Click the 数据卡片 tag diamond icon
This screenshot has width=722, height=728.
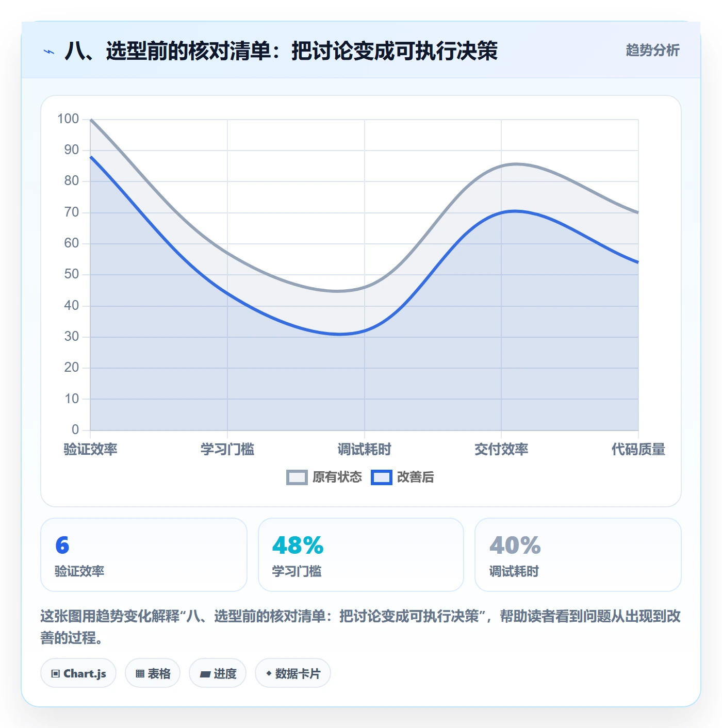269,673
